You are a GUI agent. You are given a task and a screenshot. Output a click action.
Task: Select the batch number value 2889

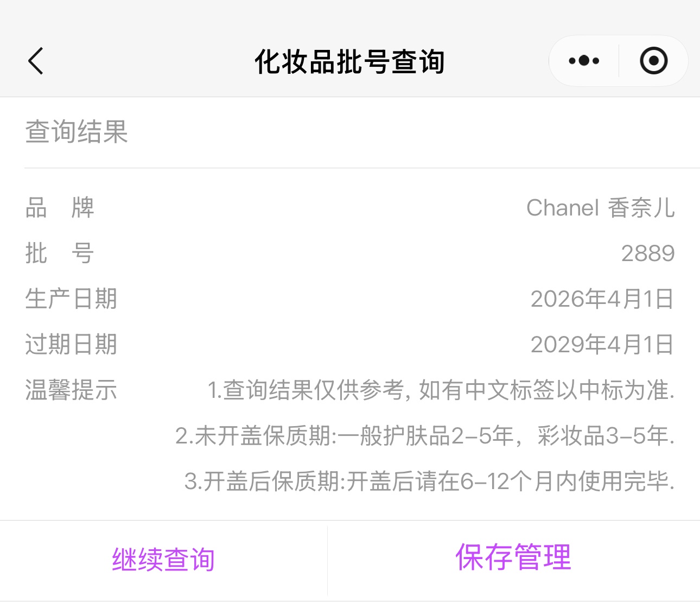pos(648,253)
